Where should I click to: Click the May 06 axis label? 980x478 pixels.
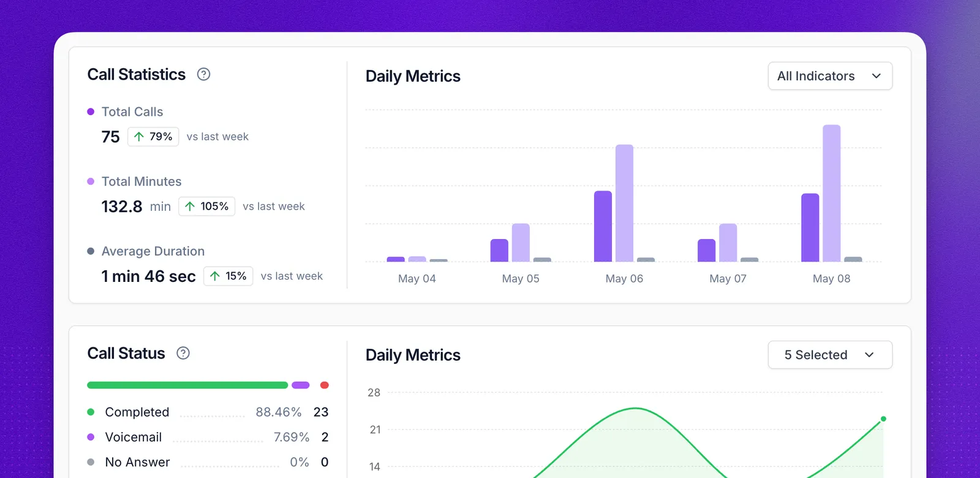coord(624,278)
